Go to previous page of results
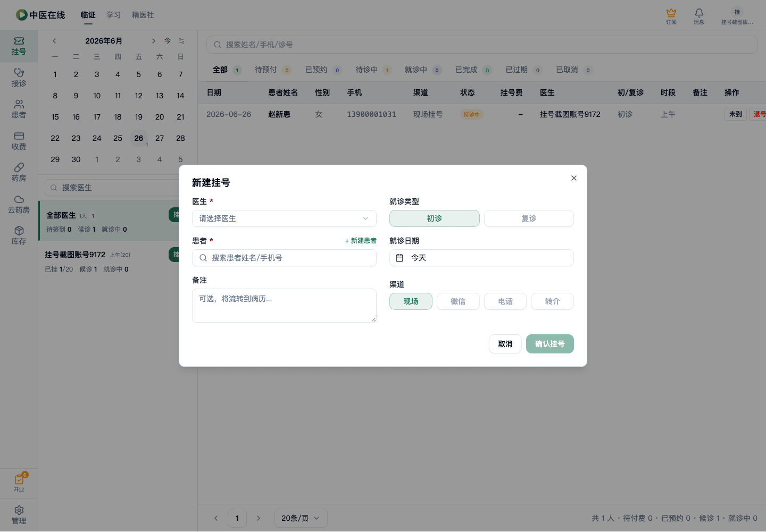Viewport: 766px width, 532px height. (216, 518)
